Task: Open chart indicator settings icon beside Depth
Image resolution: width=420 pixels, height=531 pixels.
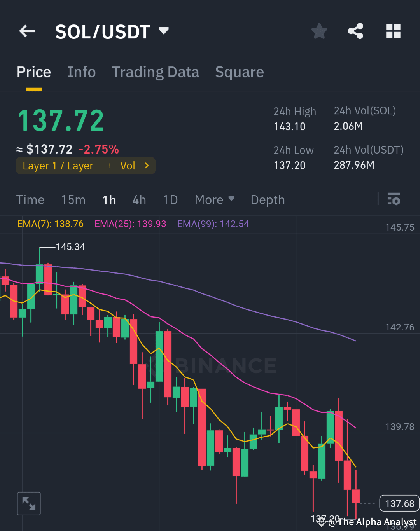Action: click(x=394, y=199)
